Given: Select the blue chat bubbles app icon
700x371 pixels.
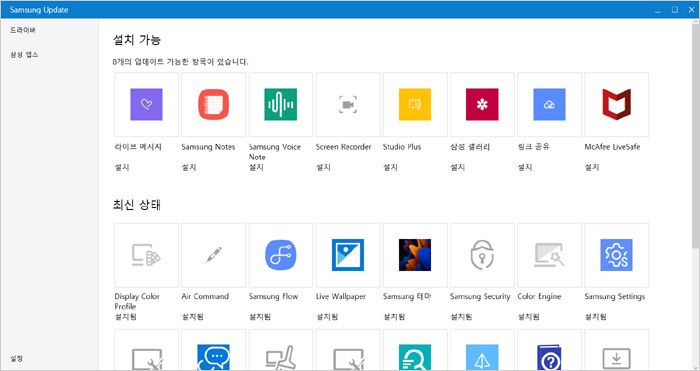Looking at the screenshot, I should tap(213, 357).
